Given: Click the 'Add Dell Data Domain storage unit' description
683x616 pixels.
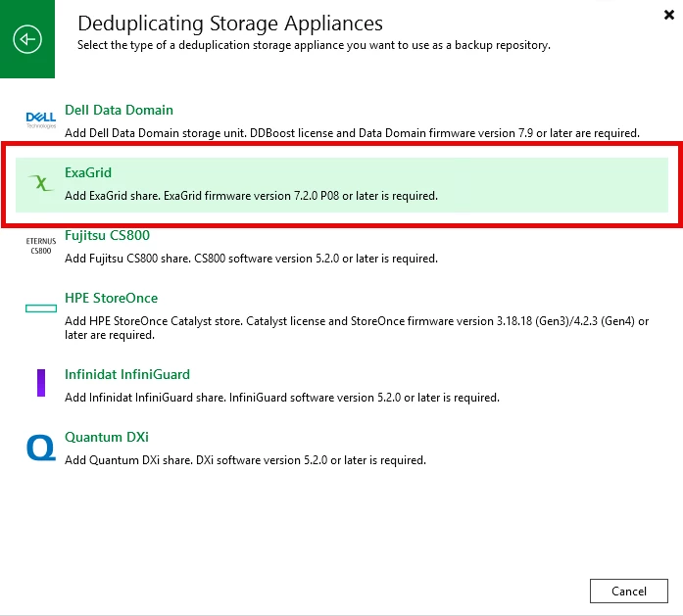Looking at the screenshot, I should pyautogui.click(x=352, y=133).
